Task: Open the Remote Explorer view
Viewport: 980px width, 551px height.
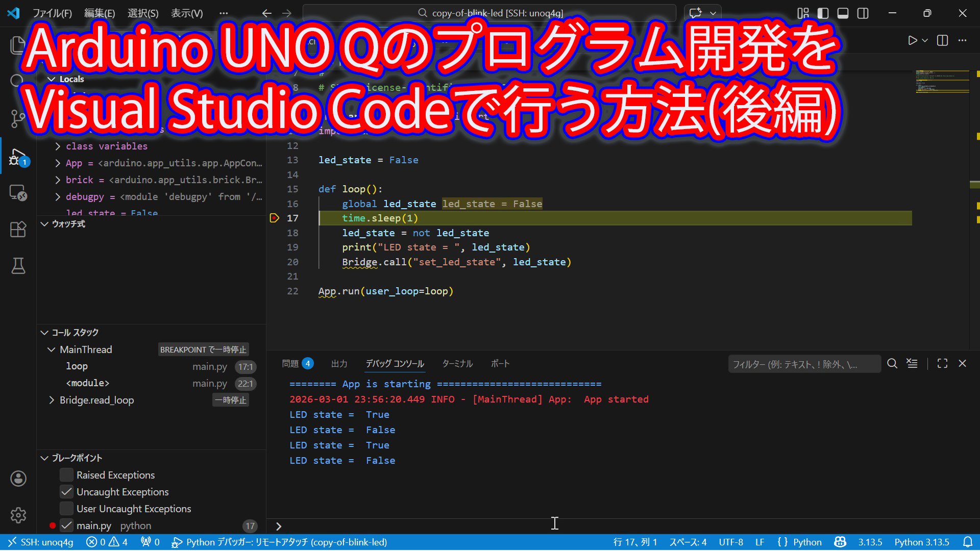Action: pos(18,193)
